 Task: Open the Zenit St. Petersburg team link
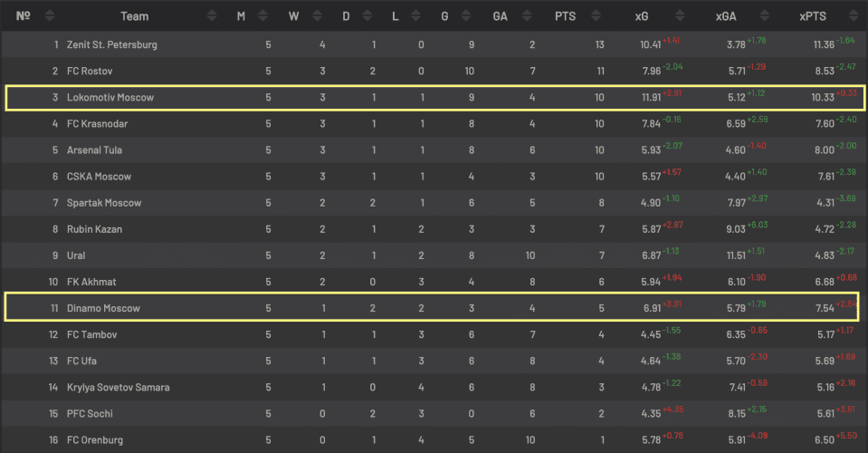click(112, 44)
